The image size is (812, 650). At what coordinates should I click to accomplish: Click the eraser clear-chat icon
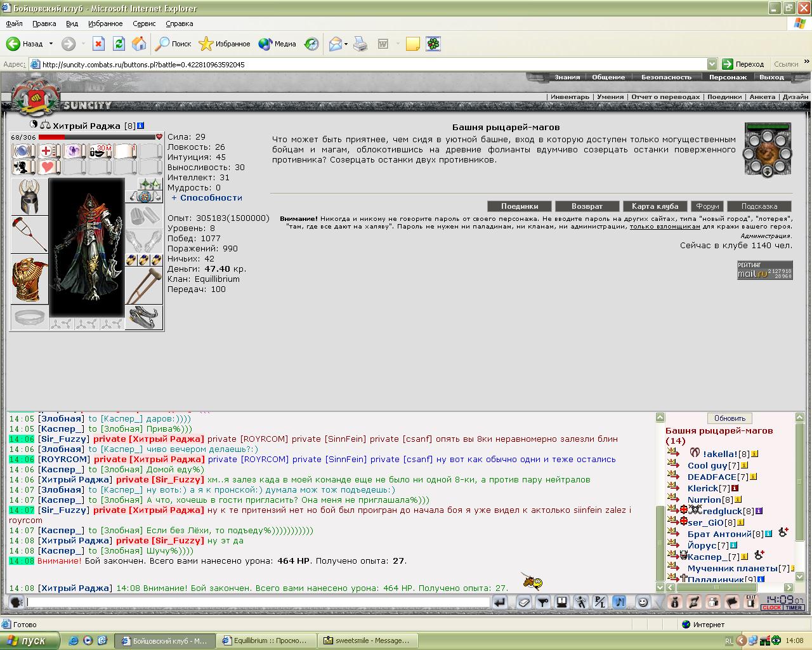click(524, 602)
